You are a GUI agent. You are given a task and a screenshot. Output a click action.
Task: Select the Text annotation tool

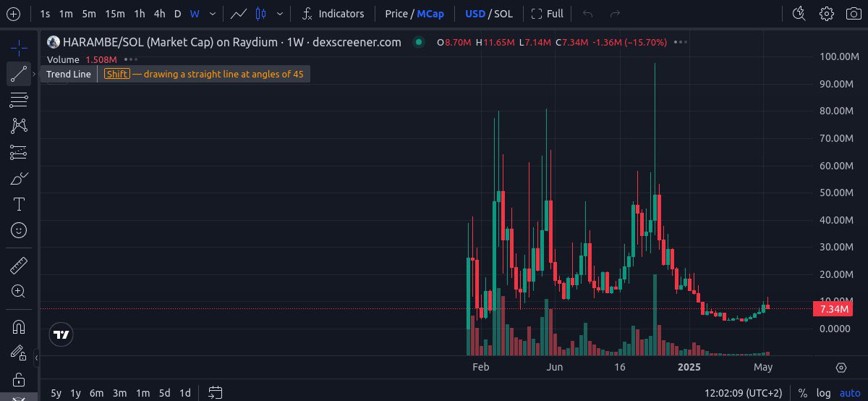pyautogui.click(x=19, y=204)
